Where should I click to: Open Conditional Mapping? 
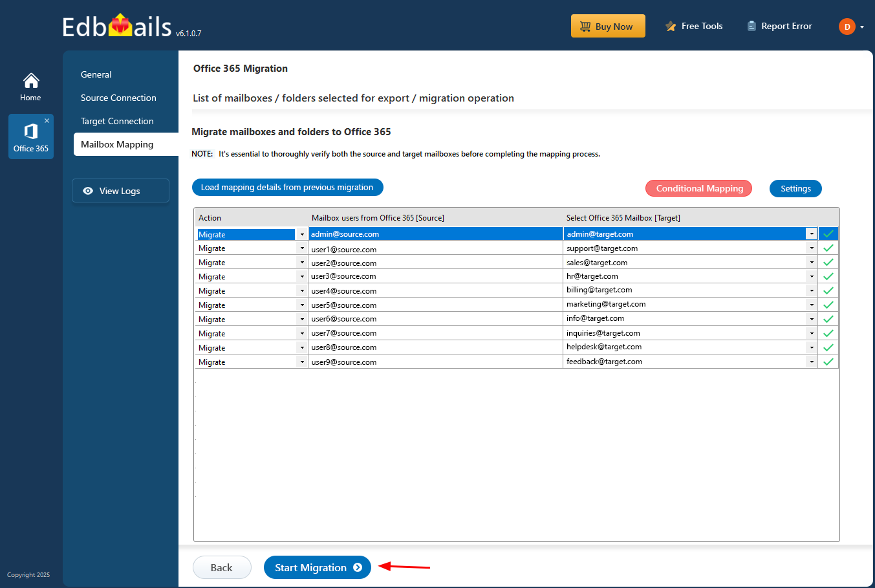click(x=699, y=188)
